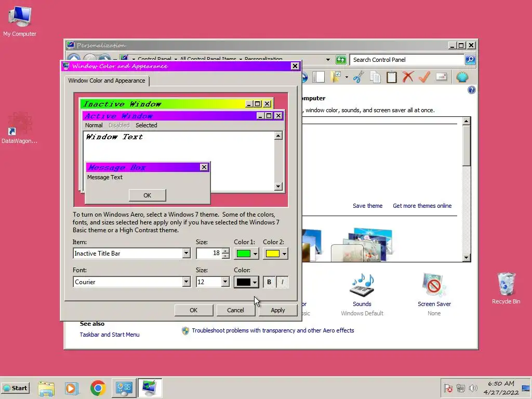The height and width of the screenshot is (399, 532).
Task: Toggle the Italic font button
Action: pos(282,282)
